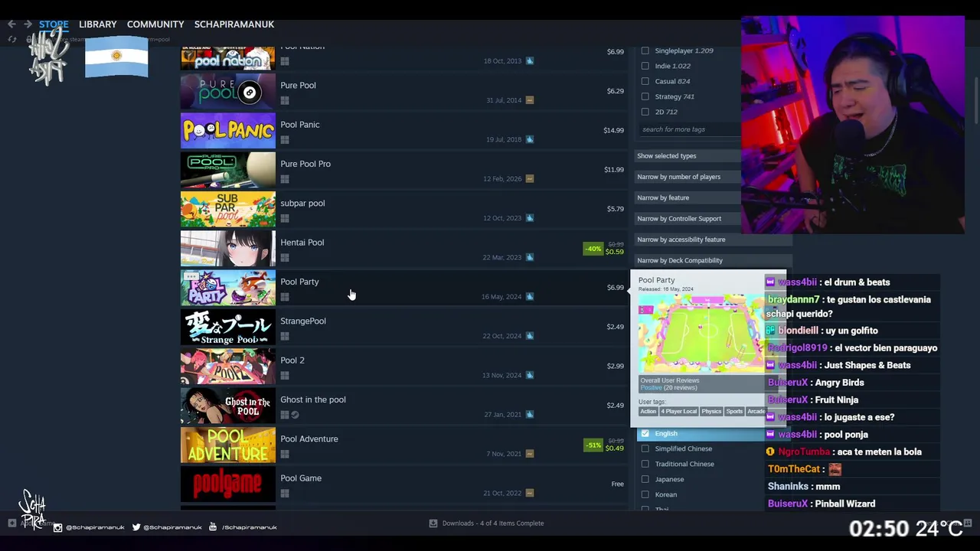Click the Downloads tray icon in the bottom bar
This screenshot has width=980, height=551.
point(433,523)
